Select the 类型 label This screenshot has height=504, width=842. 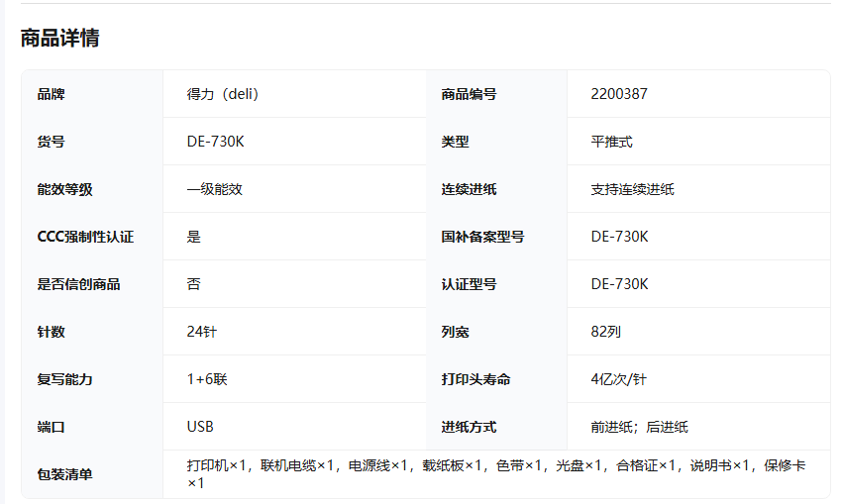coord(455,142)
